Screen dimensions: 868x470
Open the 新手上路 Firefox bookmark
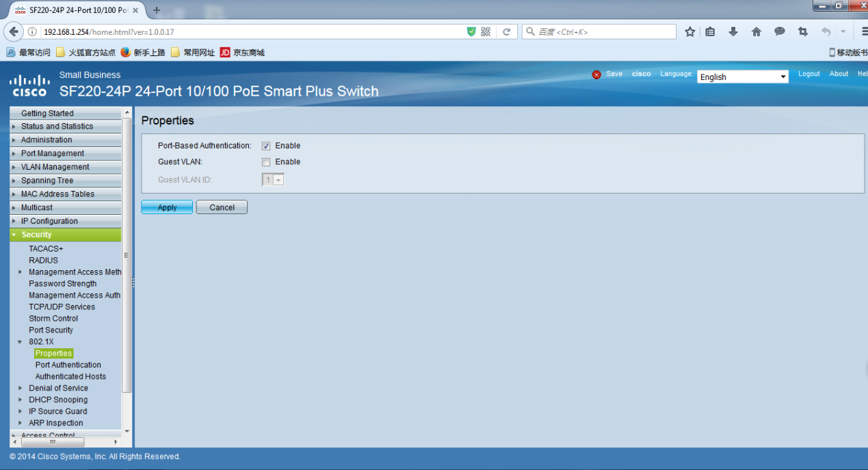[x=143, y=53]
